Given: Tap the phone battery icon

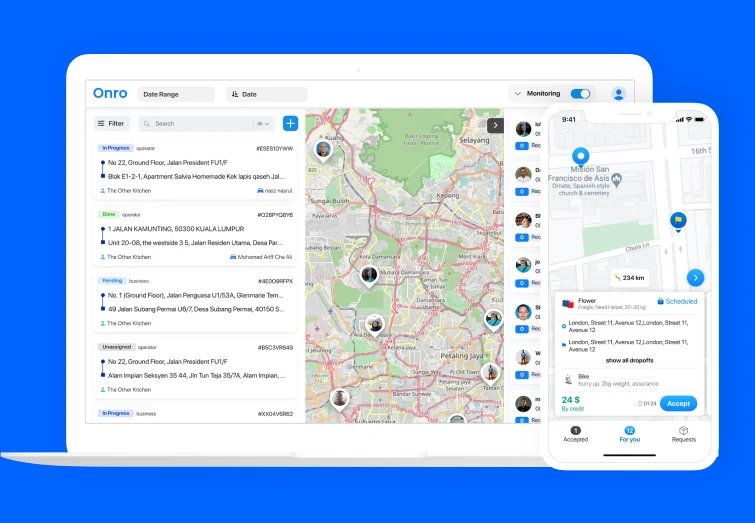Looking at the screenshot, I should click(699, 119).
